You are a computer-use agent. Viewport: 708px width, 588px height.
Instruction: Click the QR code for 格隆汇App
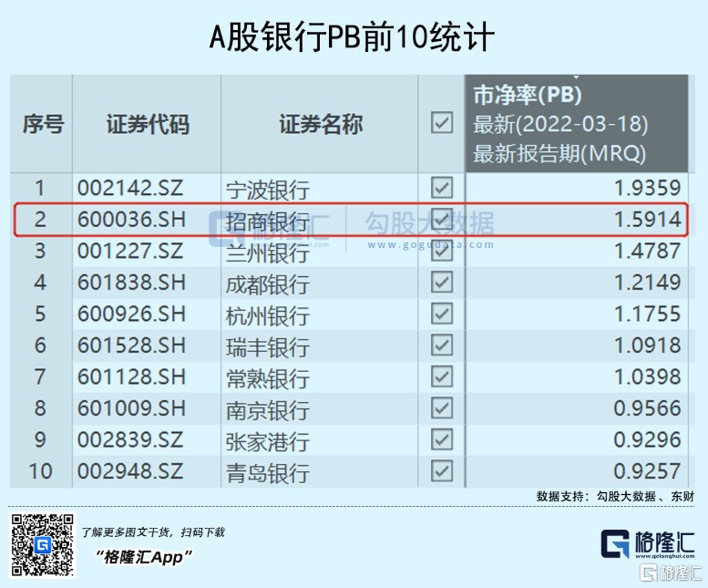click(43, 545)
